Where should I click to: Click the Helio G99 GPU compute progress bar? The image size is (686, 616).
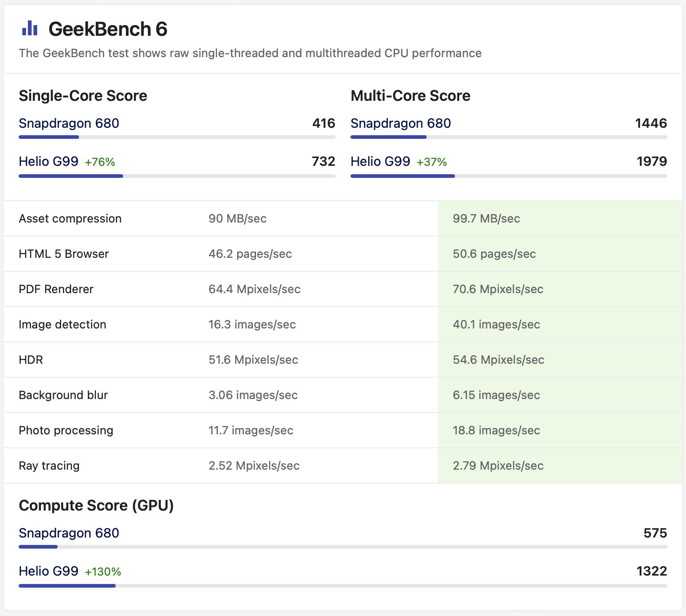343,586
